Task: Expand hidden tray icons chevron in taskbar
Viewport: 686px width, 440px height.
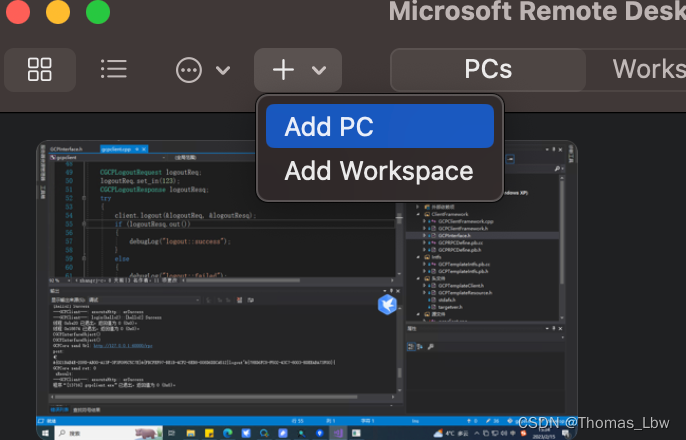Action: (x=476, y=433)
